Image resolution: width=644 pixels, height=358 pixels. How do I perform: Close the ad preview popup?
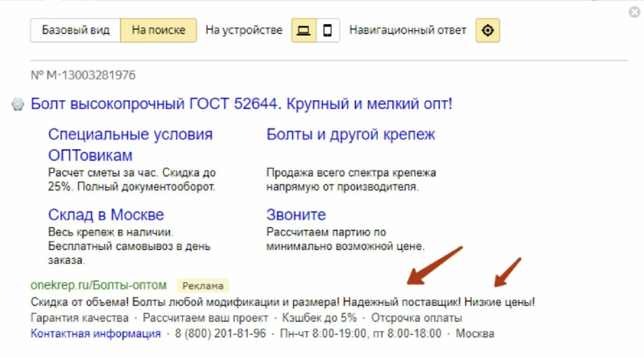tap(634, 13)
